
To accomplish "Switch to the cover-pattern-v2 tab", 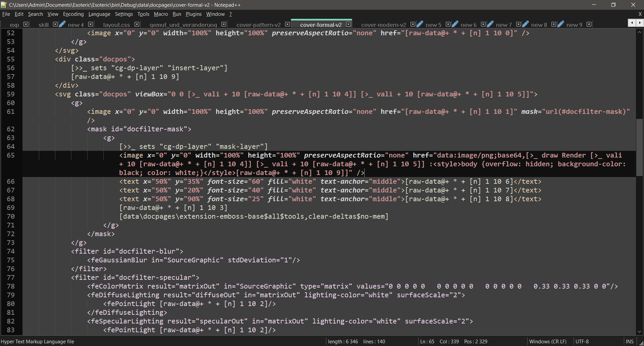I will pos(259,25).
